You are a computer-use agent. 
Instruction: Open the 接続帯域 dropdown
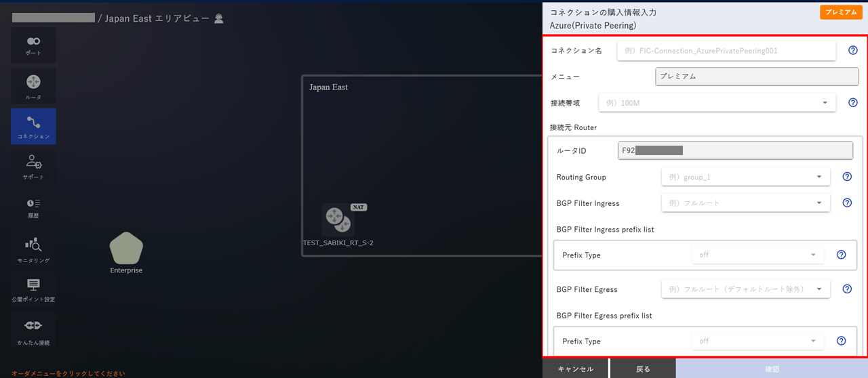click(717, 103)
